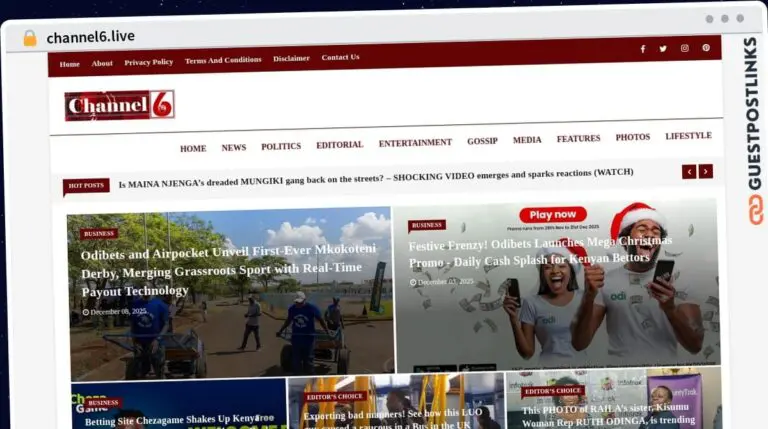Show next hot post with right arrow
The height and width of the screenshot is (429, 768).
point(706,171)
